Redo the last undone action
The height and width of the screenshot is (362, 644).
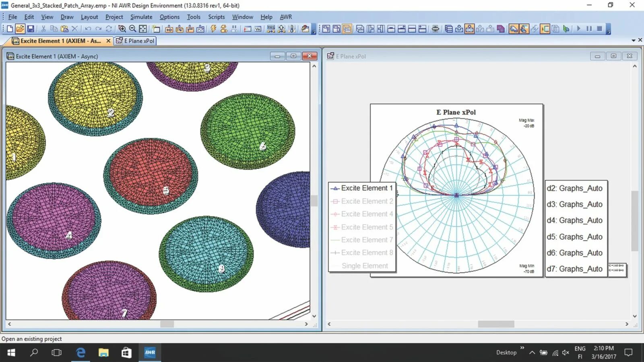tap(98, 29)
